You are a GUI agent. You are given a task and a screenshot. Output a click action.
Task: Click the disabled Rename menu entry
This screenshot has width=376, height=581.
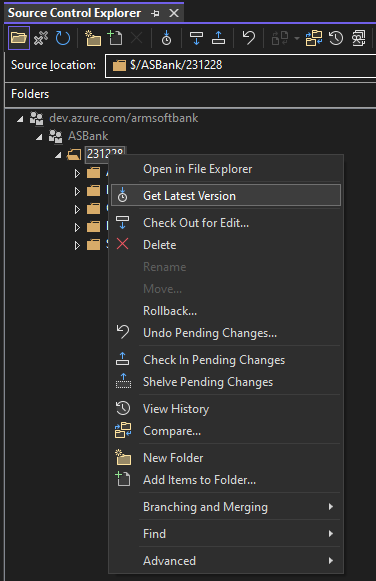226,267
